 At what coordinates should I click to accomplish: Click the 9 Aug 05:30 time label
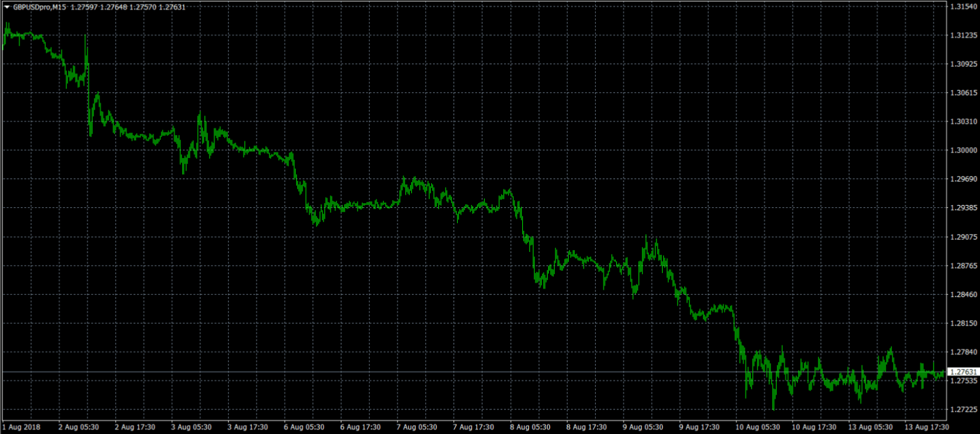(x=643, y=427)
